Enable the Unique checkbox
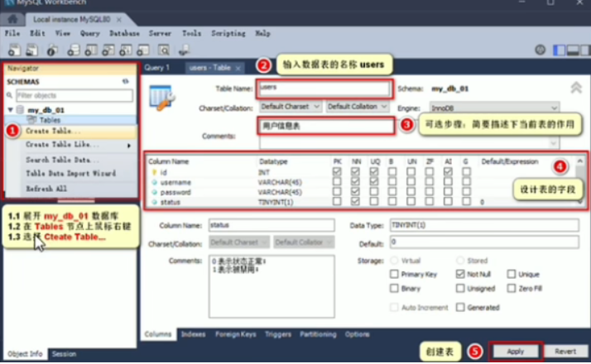 [511, 274]
